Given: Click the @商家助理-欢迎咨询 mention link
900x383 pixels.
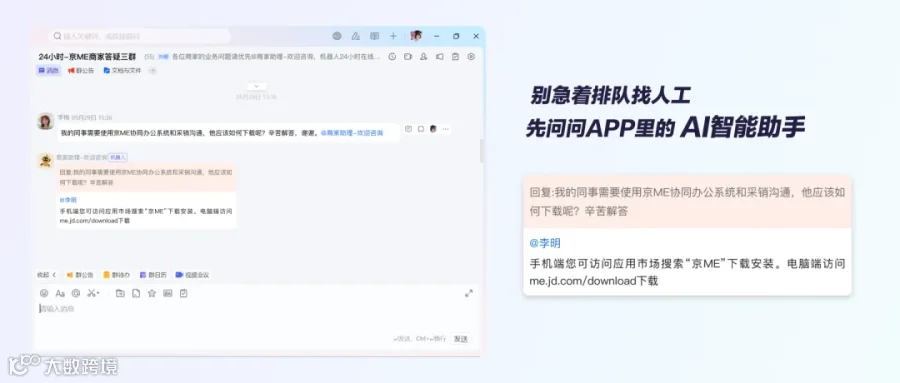Looking at the screenshot, I should (352, 133).
